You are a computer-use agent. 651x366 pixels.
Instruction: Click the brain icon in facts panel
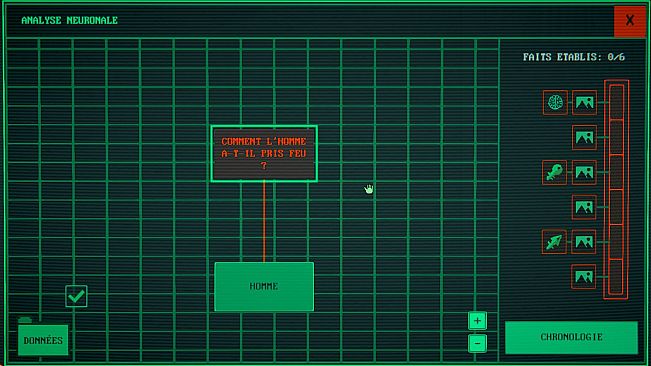[555, 102]
